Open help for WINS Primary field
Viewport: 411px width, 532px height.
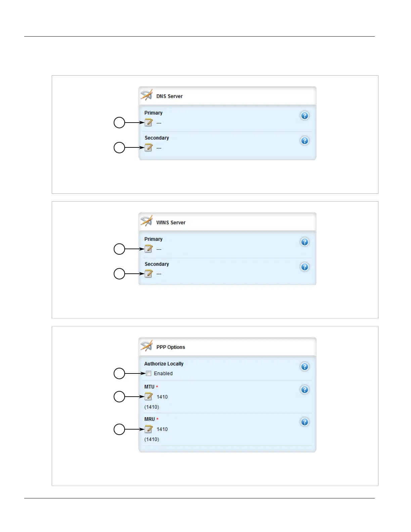[305, 242]
